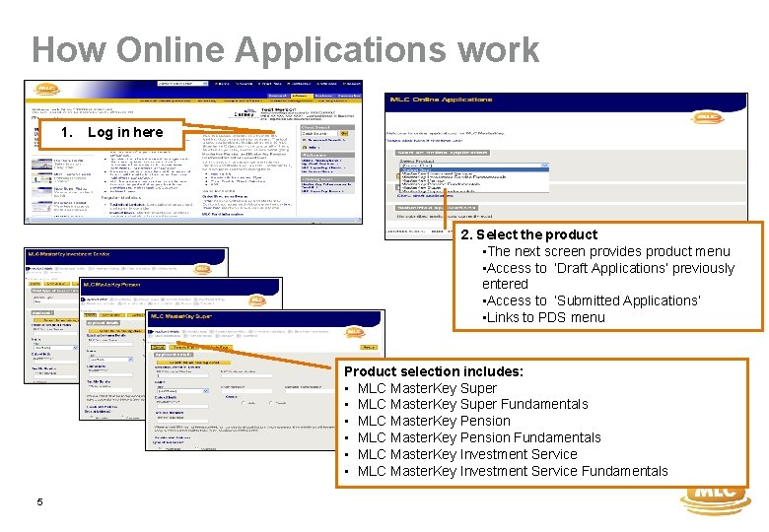Click the MLC MasterKey Pension window title
Image resolution: width=769 pixels, height=532 pixels.
pyautogui.click(x=111, y=285)
